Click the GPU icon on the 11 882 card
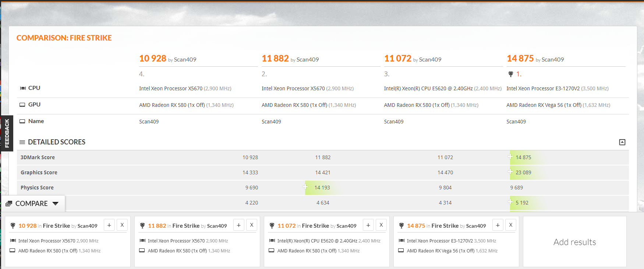Viewport: 644px width, 269px height. click(x=142, y=251)
